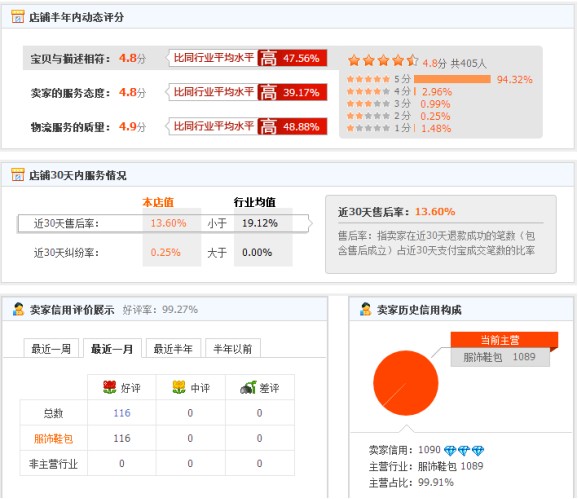Click the 3分 star row icons
Image resolution: width=578 pixels, height=499 pixels.
(368, 104)
